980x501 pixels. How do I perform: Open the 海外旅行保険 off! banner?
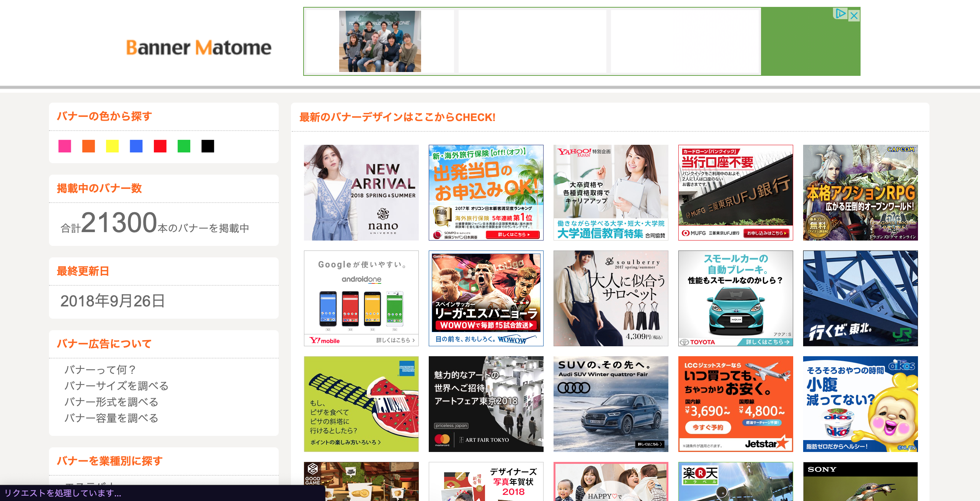point(486,193)
